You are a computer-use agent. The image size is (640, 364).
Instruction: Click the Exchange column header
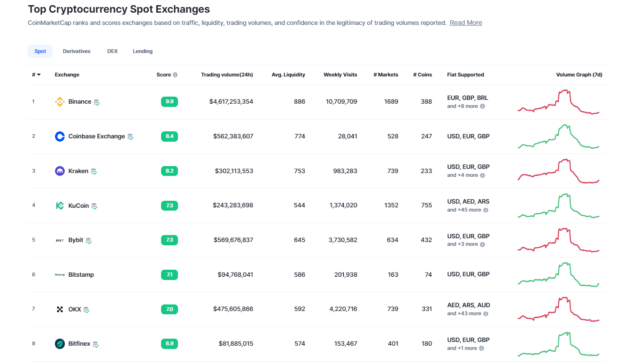tap(67, 75)
